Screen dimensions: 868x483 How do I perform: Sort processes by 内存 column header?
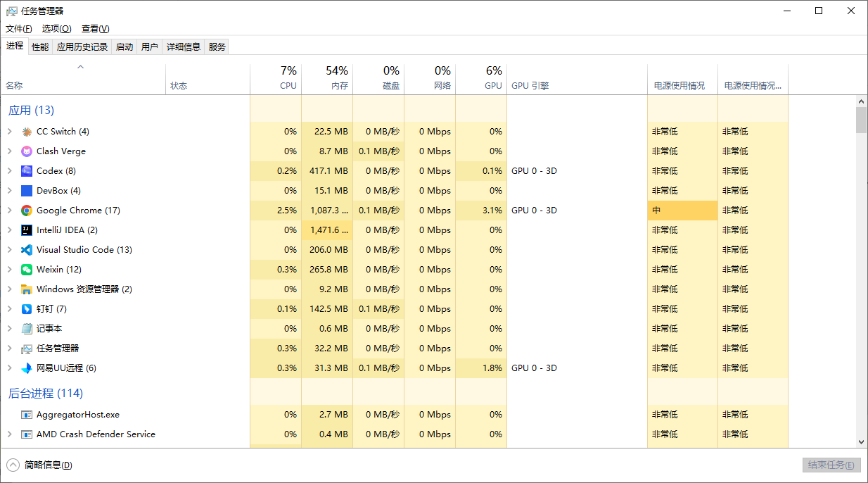(327, 79)
